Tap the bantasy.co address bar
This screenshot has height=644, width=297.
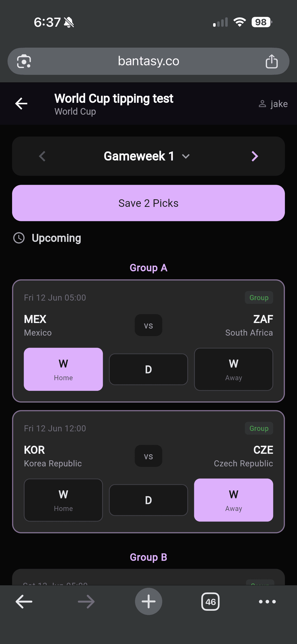pyautogui.click(x=148, y=61)
